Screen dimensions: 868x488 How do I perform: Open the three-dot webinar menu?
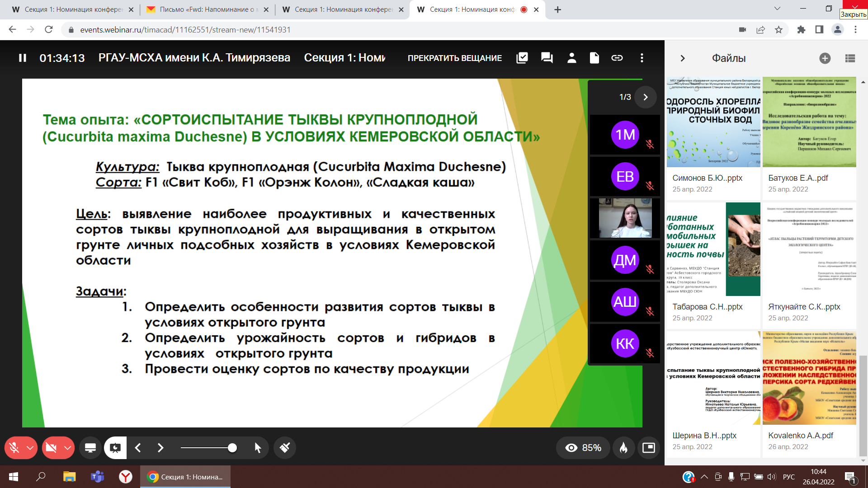click(642, 58)
